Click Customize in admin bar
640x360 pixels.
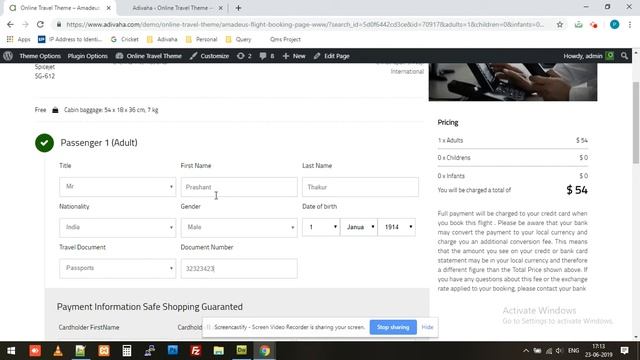(x=209, y=56)
